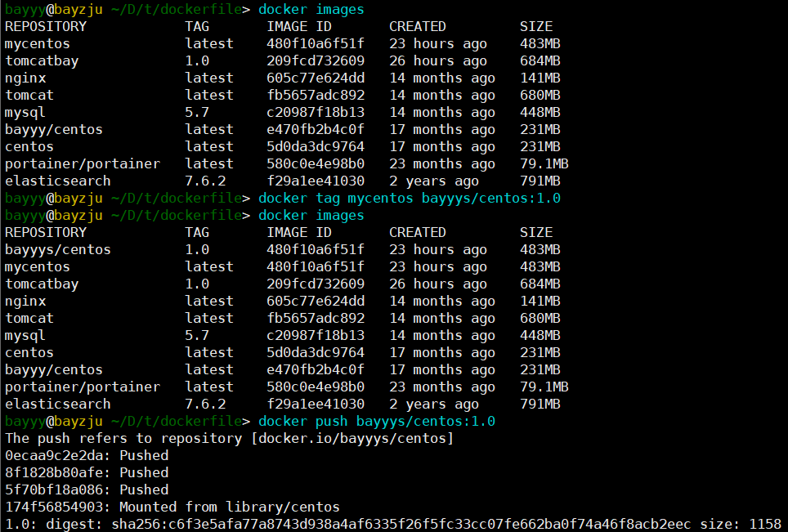Click the TAG header of the first listing

click(x=197, y=27)
